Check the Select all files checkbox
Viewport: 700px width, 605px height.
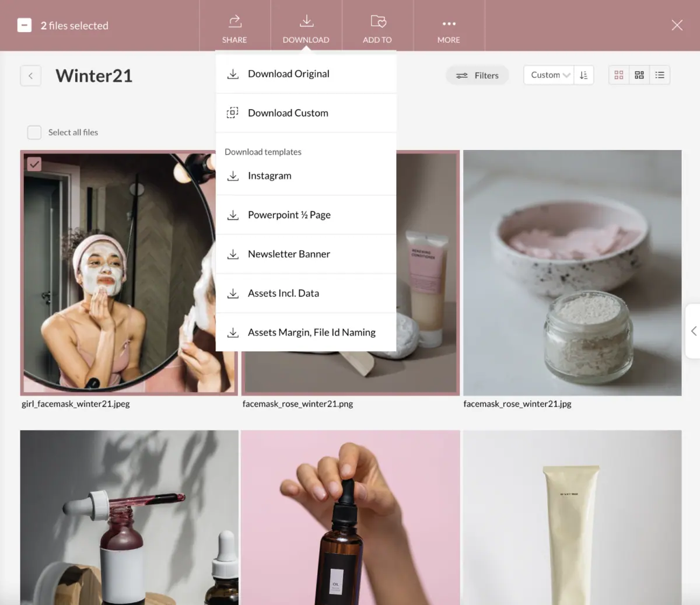(34, 132)
